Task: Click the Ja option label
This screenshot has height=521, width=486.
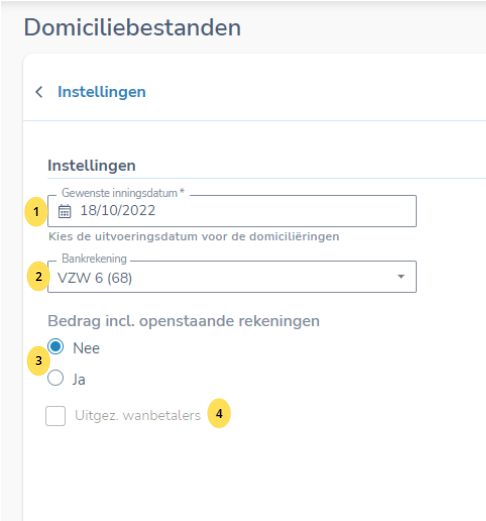Action: click(79, 379)
